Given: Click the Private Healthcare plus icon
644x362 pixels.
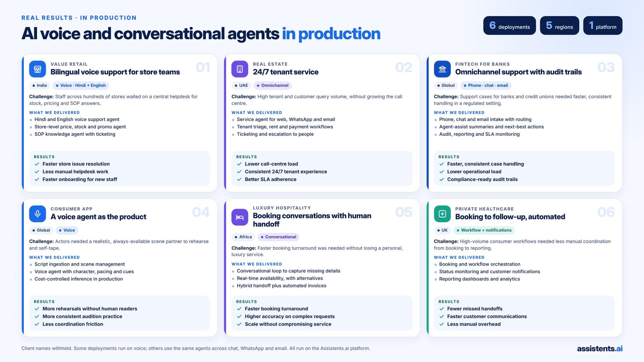Looking at the screenshot, I should coord(442,214).
